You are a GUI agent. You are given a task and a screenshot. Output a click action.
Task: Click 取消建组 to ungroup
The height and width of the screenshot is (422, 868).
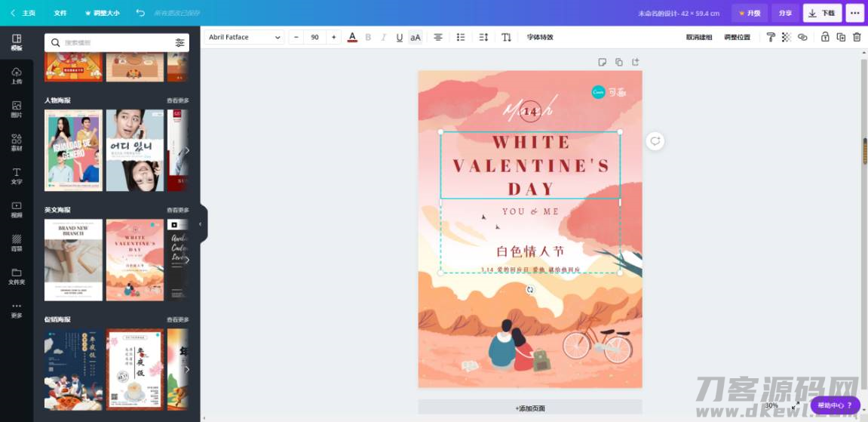[699, 37]
